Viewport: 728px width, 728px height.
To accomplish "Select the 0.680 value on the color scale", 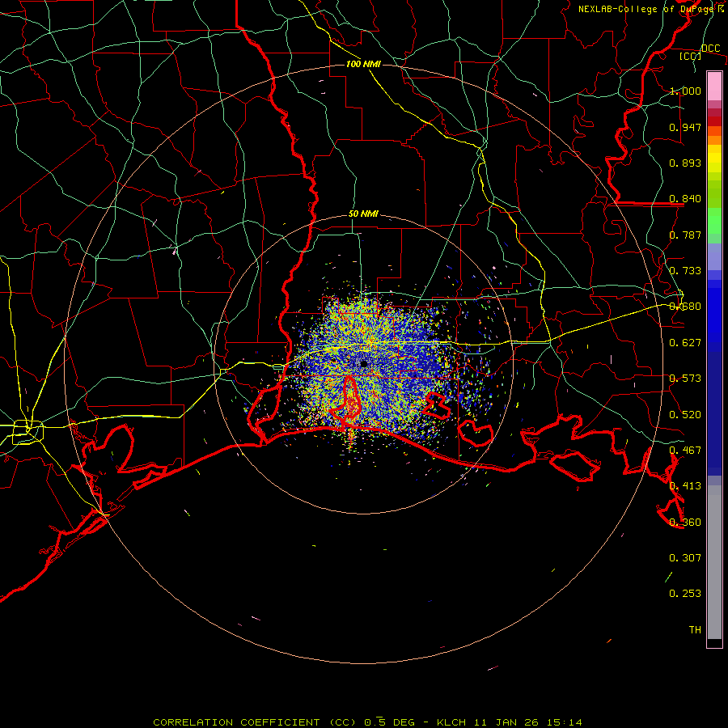I will click(685, 307).
